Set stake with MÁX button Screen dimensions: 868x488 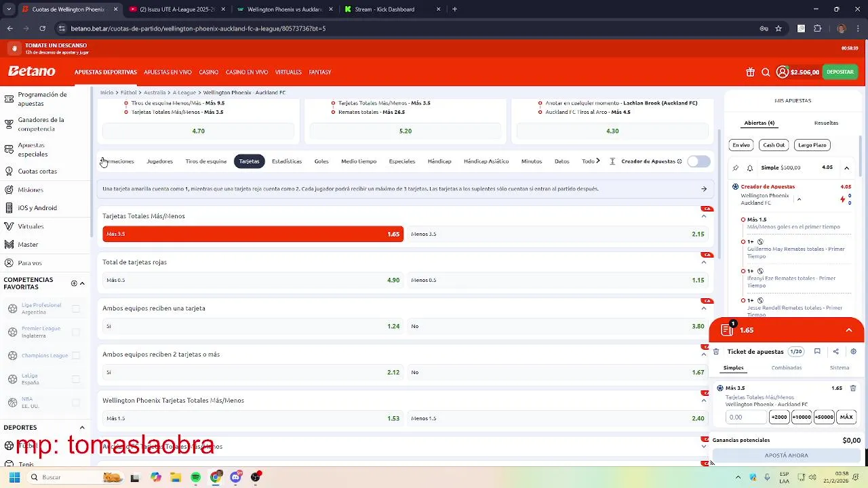pyautogui.click(x=846, y=417)
